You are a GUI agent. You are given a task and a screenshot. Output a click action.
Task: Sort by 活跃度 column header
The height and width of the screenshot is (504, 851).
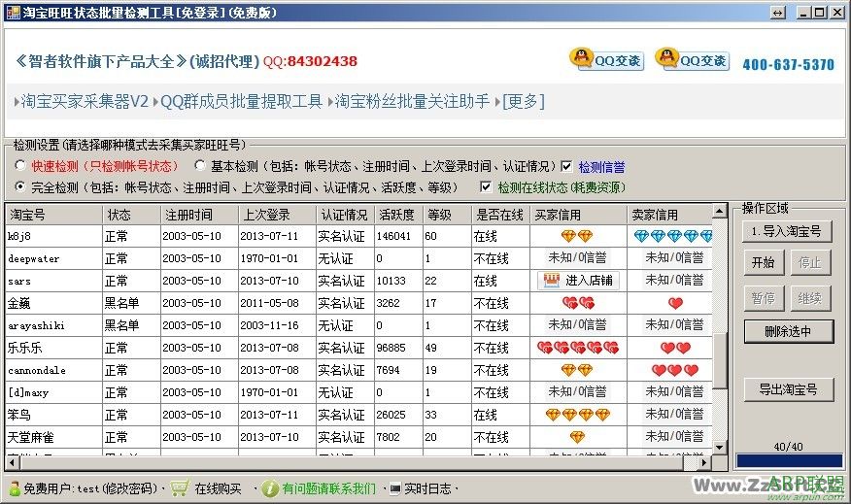click(398, 215)
